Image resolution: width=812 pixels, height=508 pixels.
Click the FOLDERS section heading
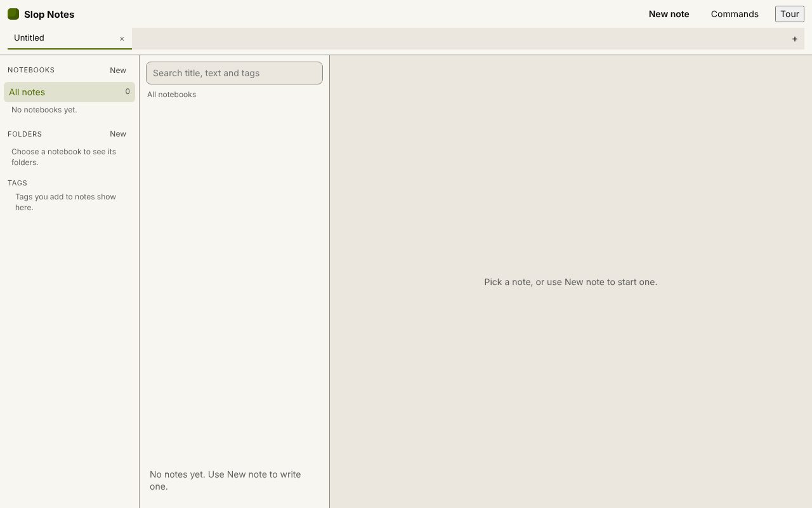(25, 134)
